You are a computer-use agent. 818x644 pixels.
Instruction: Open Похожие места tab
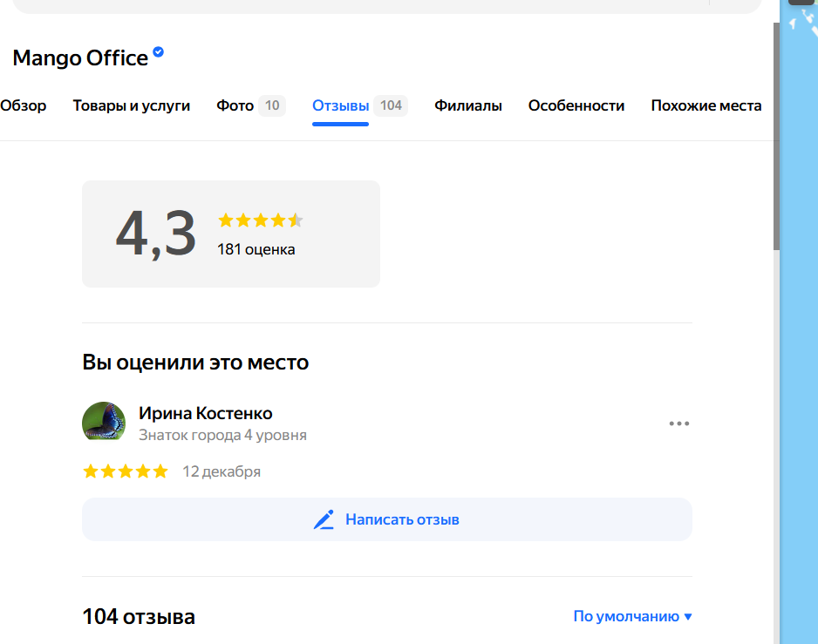706,105
